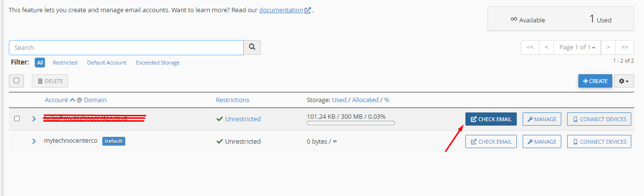Tick the select-all checkbox above the table

click(x=17, y=81)
